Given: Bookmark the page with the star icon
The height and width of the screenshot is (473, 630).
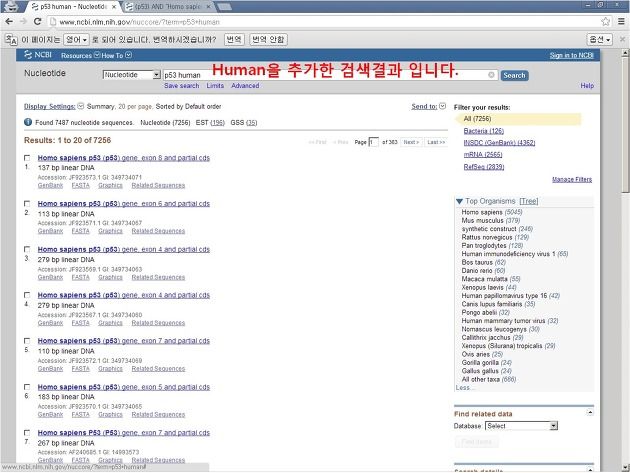Looking at the screenshot, I should pos(605,21).
